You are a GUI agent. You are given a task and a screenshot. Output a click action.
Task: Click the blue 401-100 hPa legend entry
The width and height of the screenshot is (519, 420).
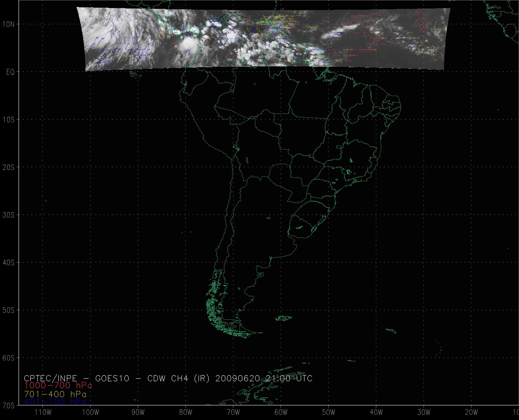[55, 402]
